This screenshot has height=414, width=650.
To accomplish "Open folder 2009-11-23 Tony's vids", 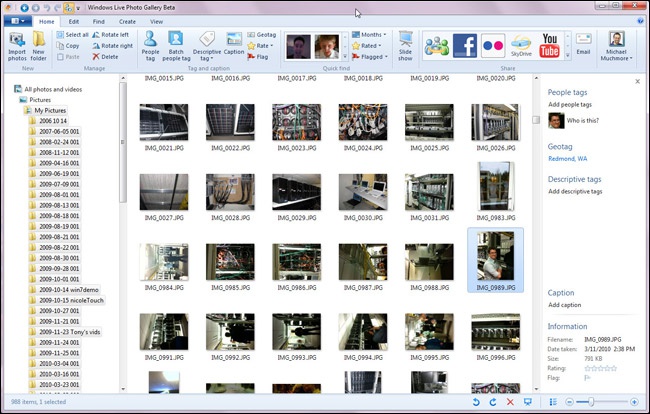I will click(65, 332).
